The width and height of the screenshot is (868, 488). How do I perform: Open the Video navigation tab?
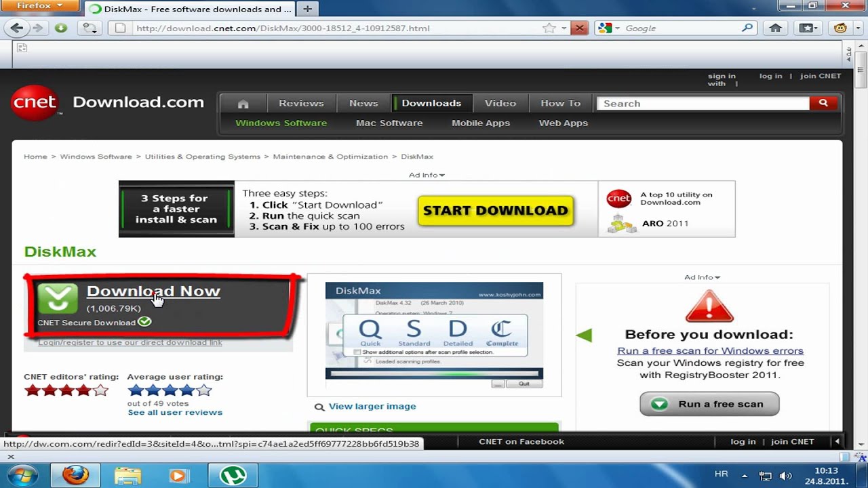click(500, 103)
